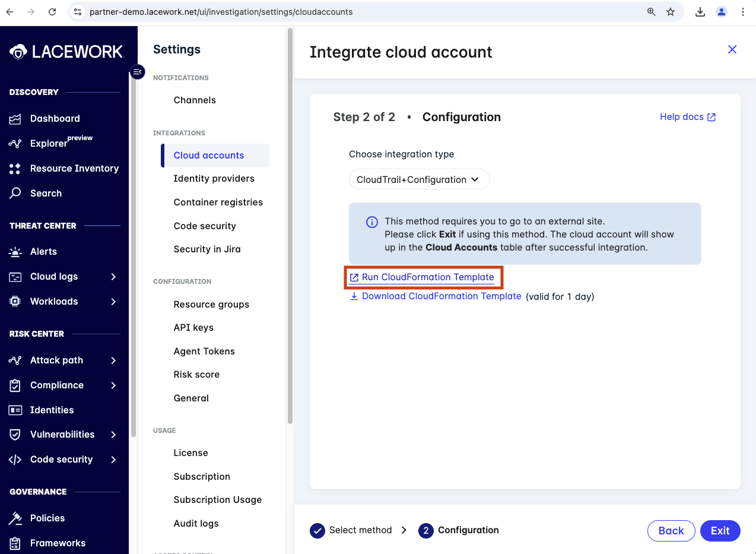756x554 pixels.
Task: Click the browser address bar URL
Action: pos(221,12)
